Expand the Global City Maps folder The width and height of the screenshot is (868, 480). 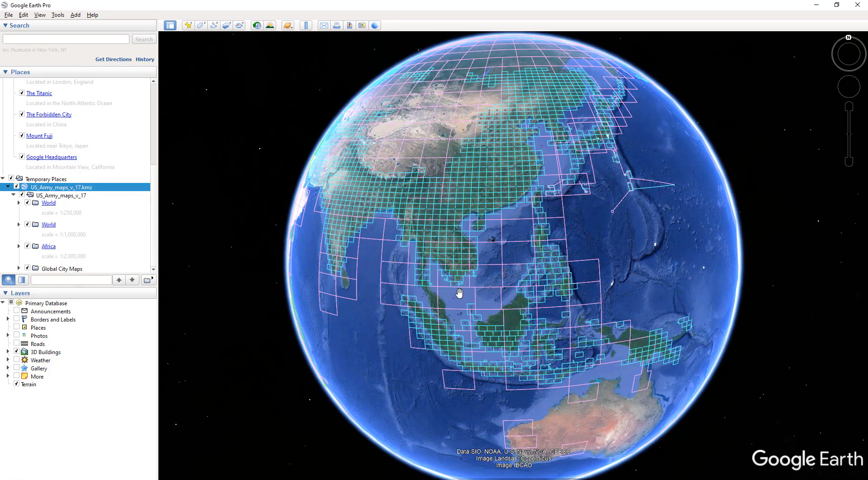pyautogui.click(x=19, y=268)
